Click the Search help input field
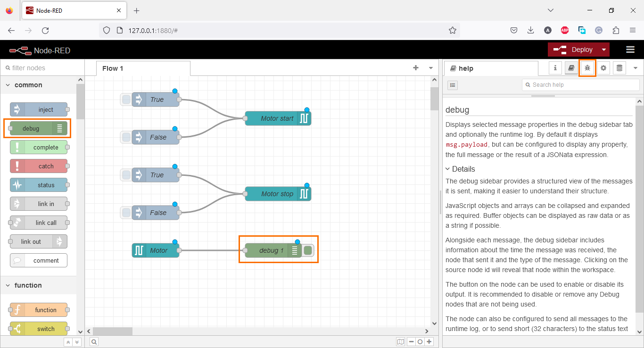Viewport: 644px width, 348px height. (x=580, y=84)
